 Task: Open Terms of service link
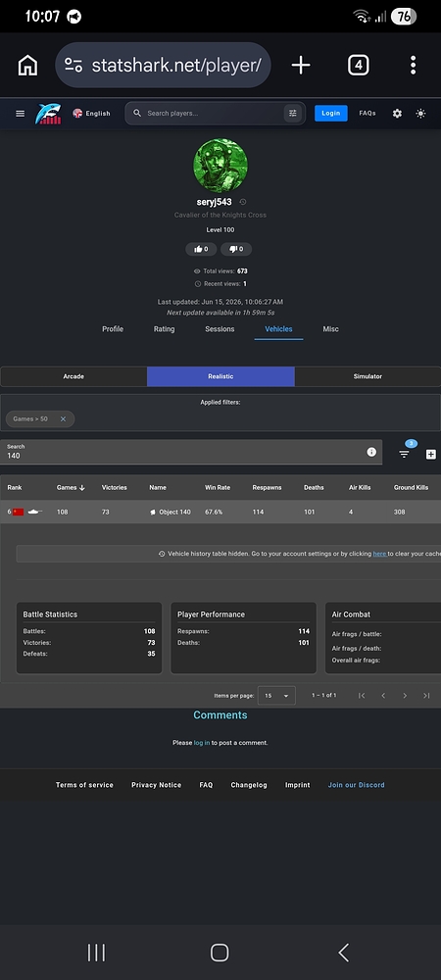pyautogui.click(x=84, y=785)
